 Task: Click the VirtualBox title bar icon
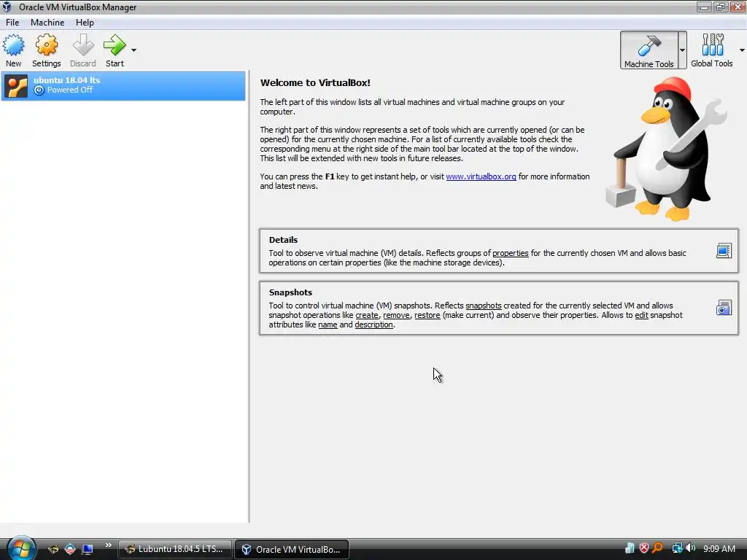pos(7,7)
